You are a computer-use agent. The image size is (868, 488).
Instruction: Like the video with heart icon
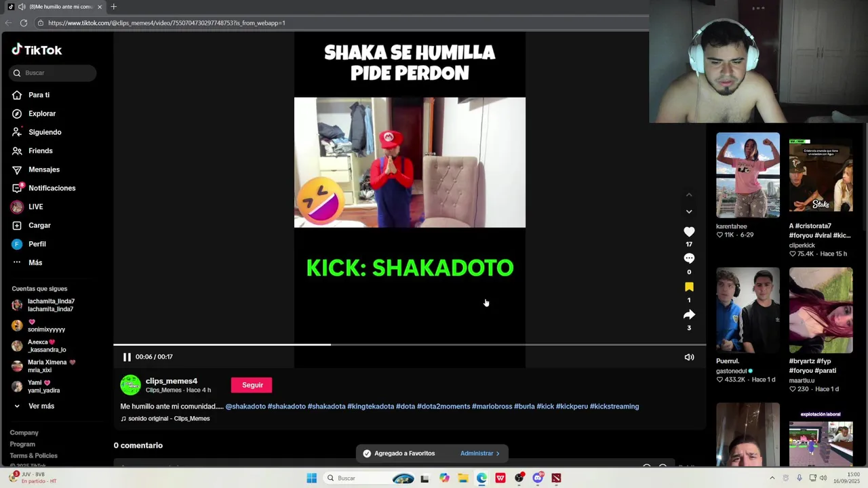[689, 232]
